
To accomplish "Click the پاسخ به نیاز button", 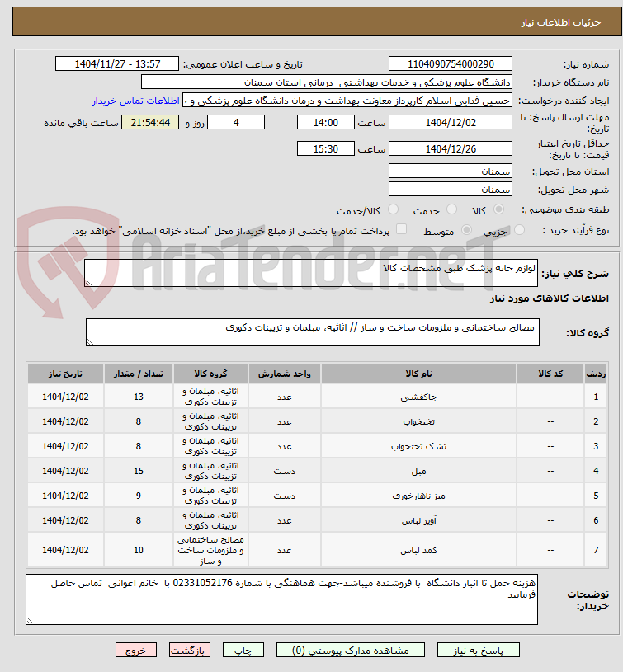I will coord(478,650).
